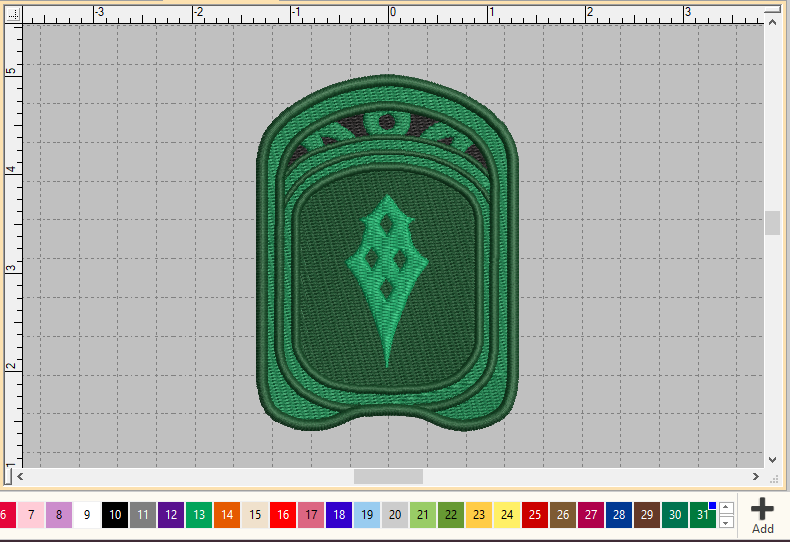Image resolution: width=790 pixels, height=542 pixels.
Task: Click the light green diamond emblem
Action: [387, 279]
